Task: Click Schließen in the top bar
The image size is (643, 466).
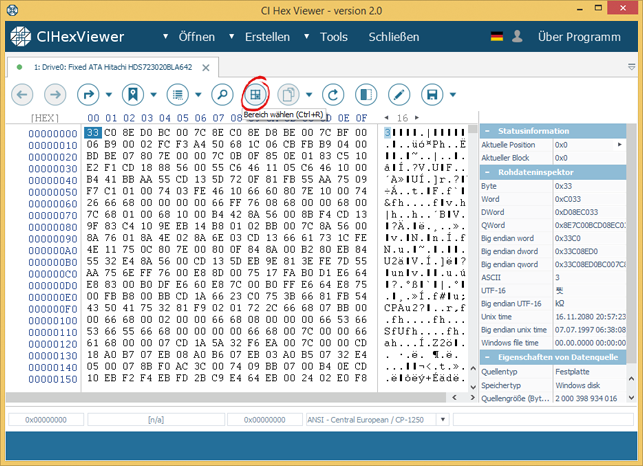Action: (394, 37)
